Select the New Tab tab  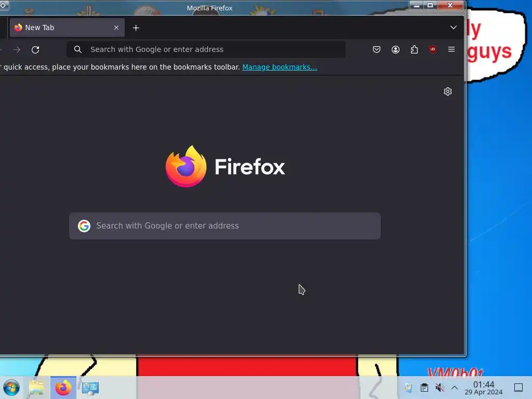pyautogui.click(x=67, y=28)
